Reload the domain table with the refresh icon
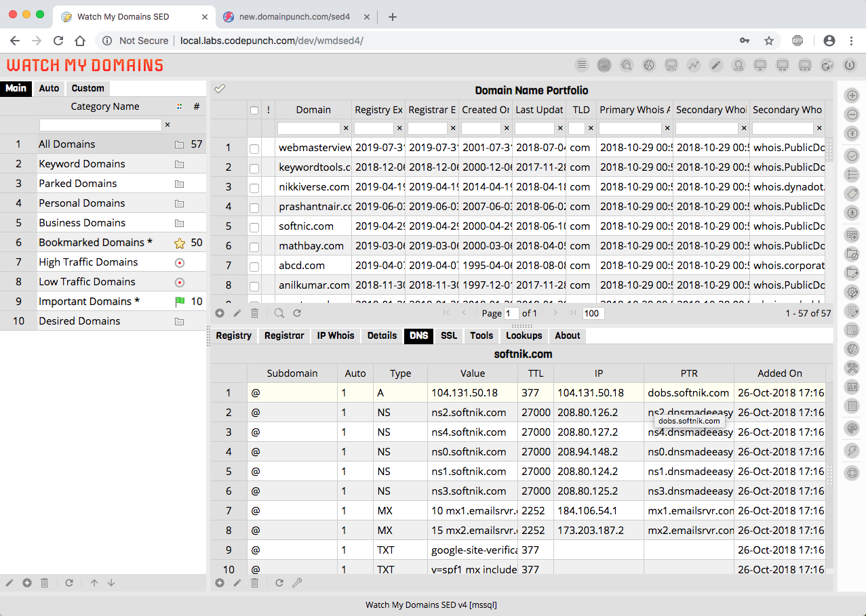The image size is (866, 616). pos(297,313)
